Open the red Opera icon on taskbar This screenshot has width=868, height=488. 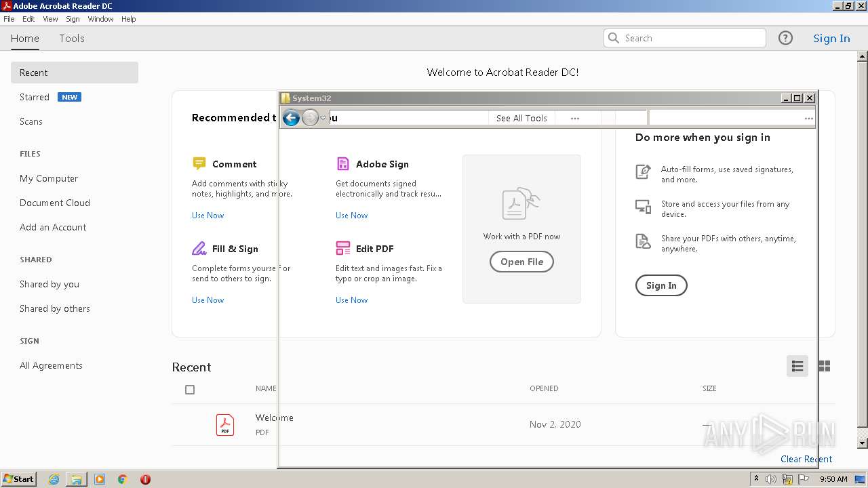coord(145,479)
